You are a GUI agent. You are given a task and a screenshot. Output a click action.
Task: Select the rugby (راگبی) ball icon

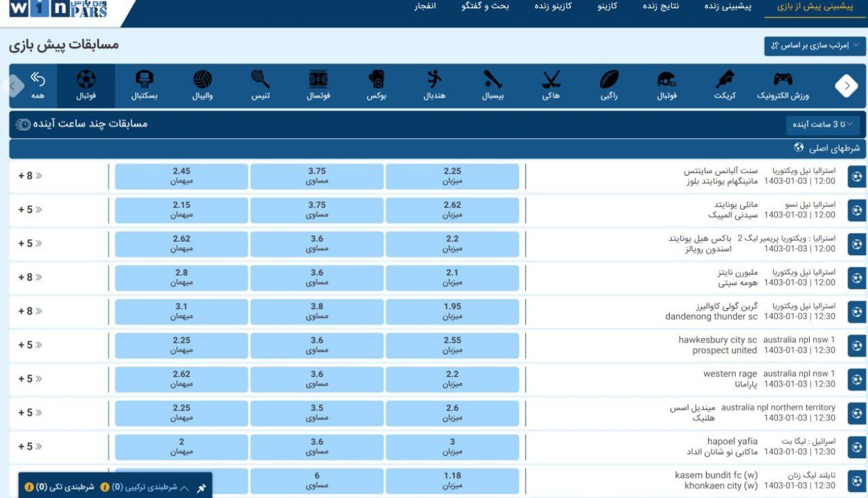click(x=609, y=80)
